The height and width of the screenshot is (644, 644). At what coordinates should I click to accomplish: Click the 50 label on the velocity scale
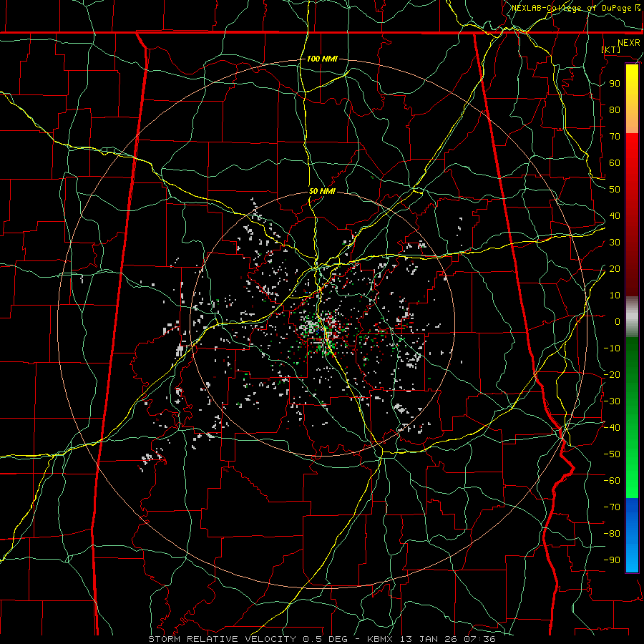615,190
